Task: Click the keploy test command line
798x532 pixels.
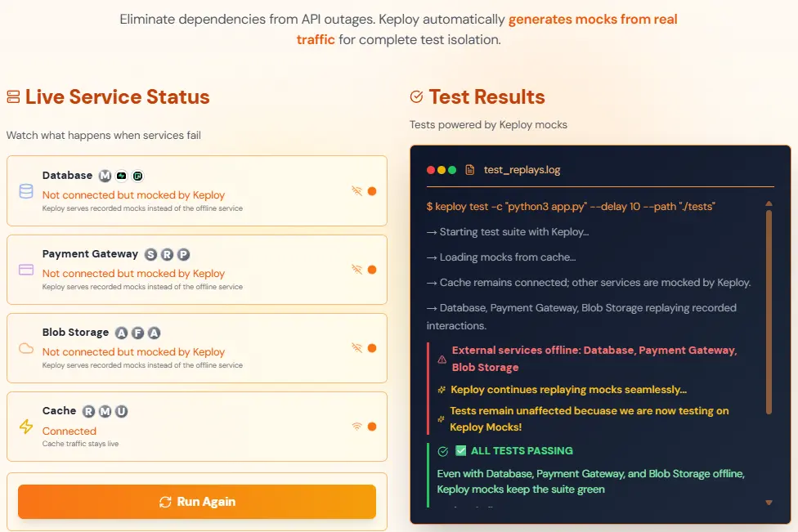Action: pos(571,207)
